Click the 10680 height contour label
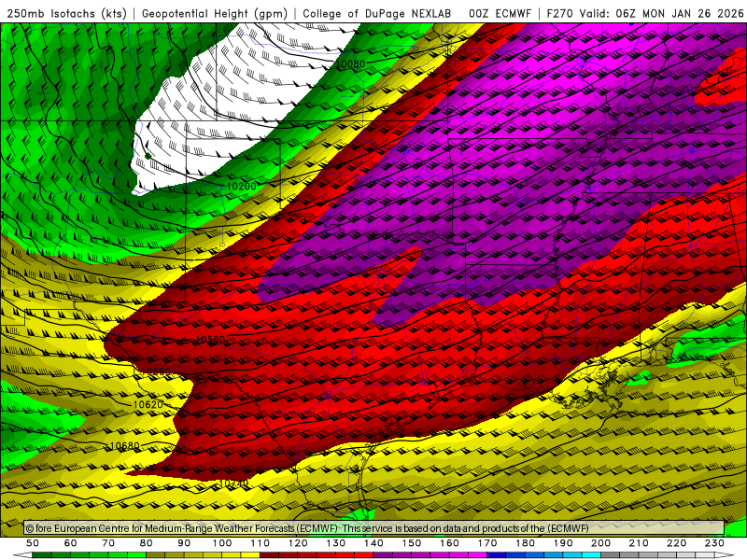 click(124, 446)
